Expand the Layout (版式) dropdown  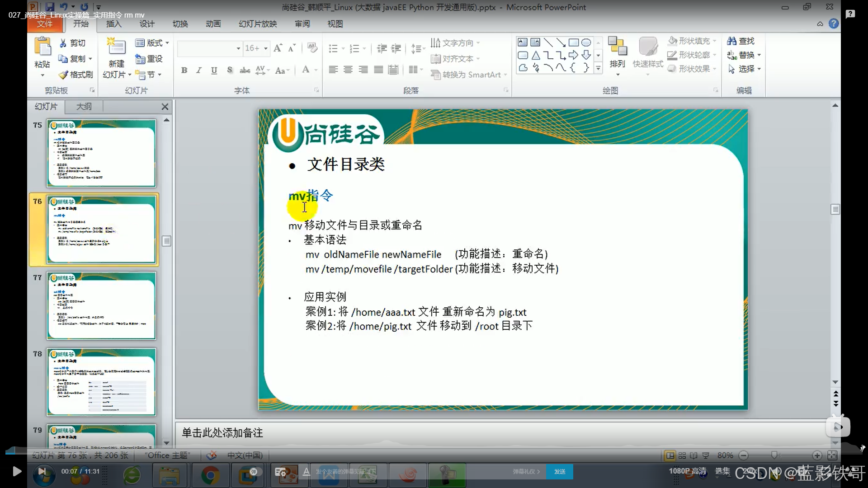click(167, 43)
